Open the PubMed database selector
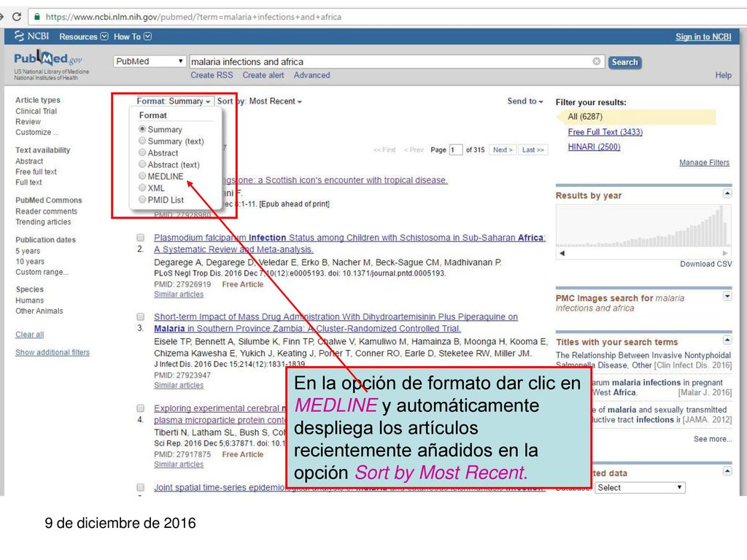 [149, 61]
